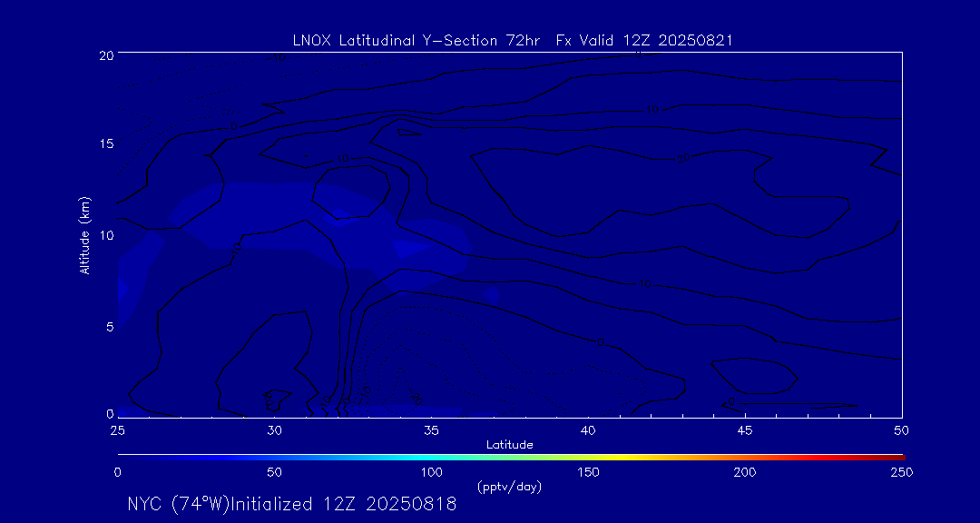Image resolution: width=980 pixels, height=523 pixels.
Task: Click the colorbar "250" value label
Action: point(901,472)
